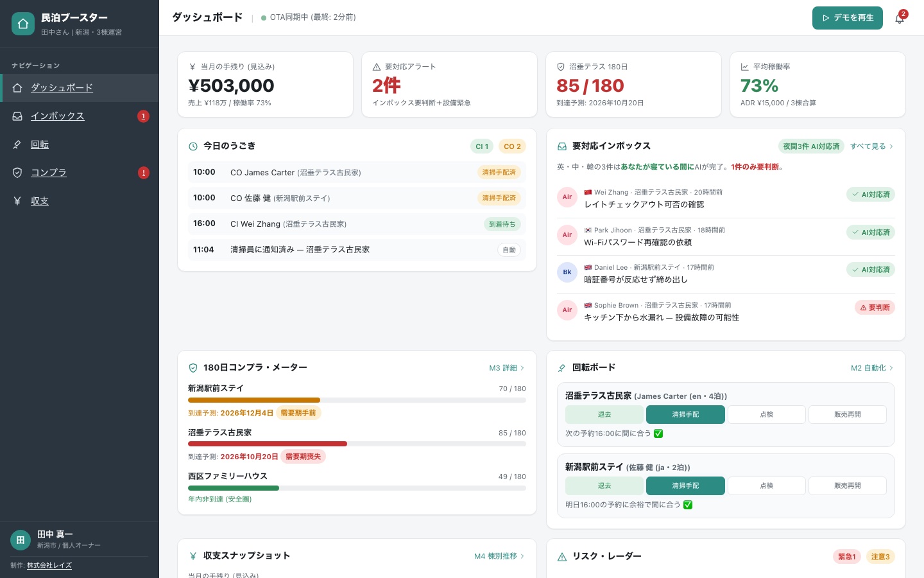The width and height of the screenshot is (924, 578).
Task: Open Wi-Fiパスワード再確認の依頼 message
Action: [x=638, y=243]
